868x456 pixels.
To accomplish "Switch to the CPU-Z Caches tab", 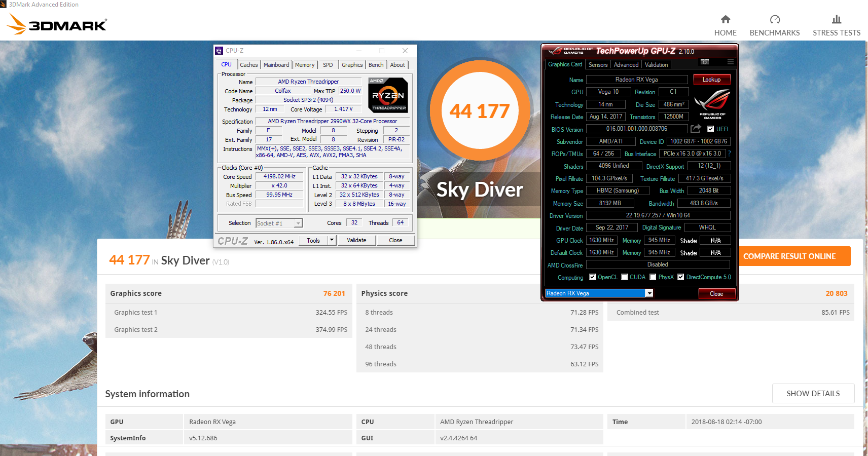I will [249, 65].
